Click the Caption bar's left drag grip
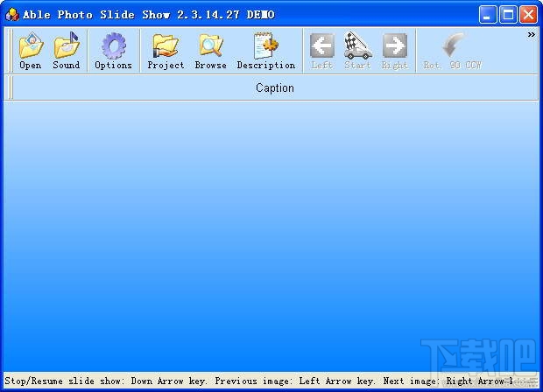The image size is (543, 392). point(10,87)
